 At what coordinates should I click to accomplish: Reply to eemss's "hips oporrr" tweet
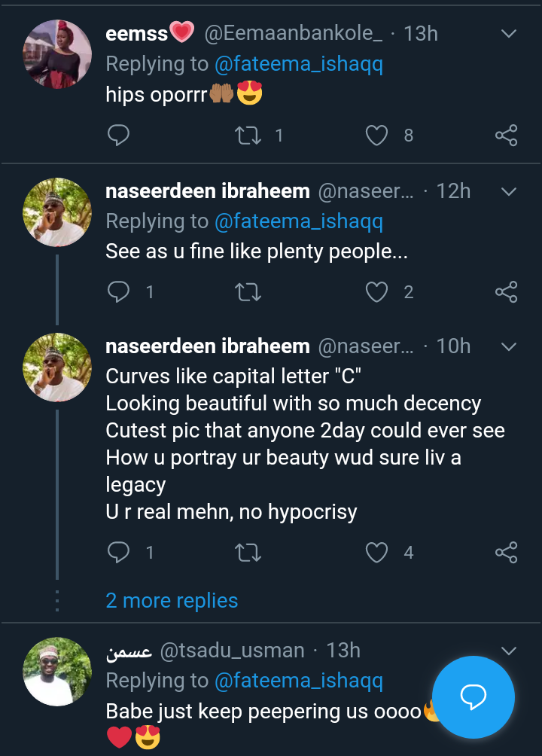pyautogui.click(x=118, y=136)
